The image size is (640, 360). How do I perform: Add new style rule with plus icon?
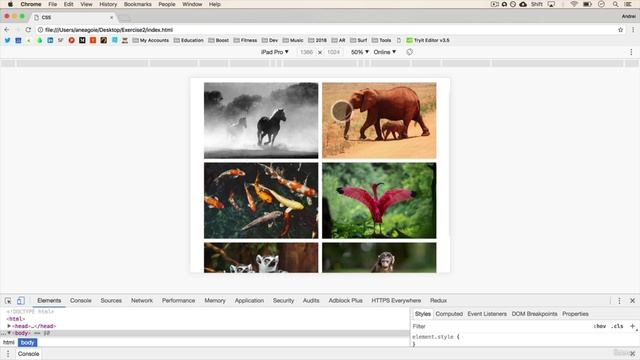(x=632, y=326)
